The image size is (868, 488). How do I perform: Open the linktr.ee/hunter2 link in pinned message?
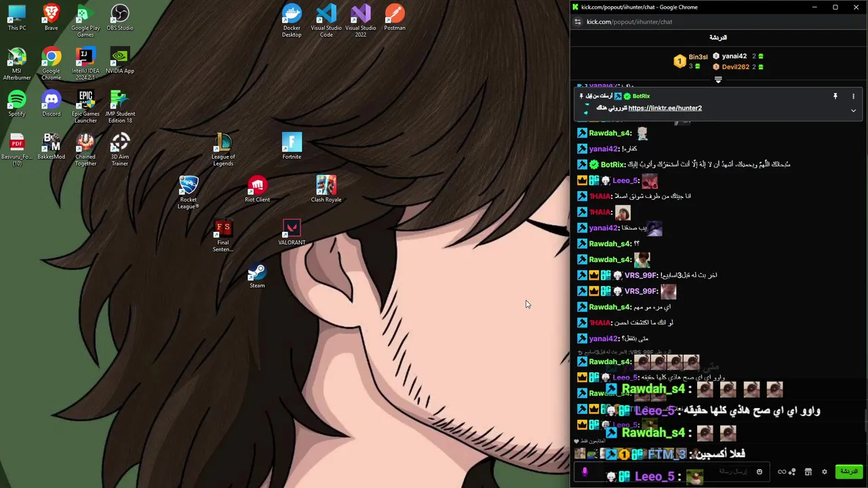click(x=665, y=108)
